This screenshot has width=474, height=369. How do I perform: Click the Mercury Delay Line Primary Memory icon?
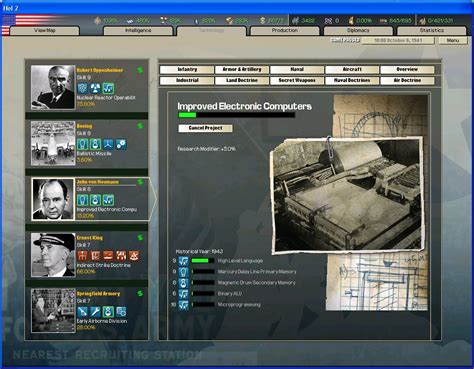coord(183,272)
